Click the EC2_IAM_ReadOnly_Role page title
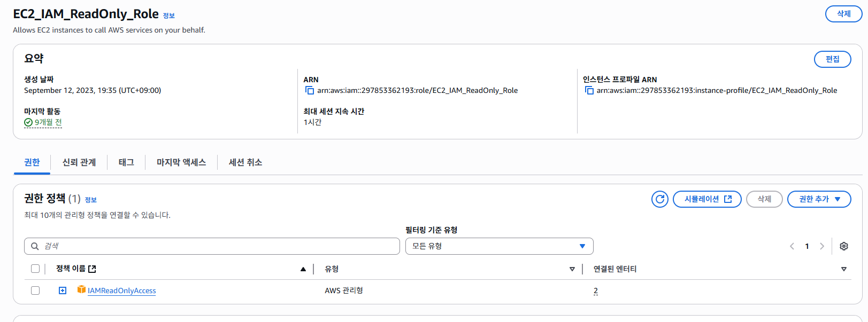868x322 pixels. point(86,14)
